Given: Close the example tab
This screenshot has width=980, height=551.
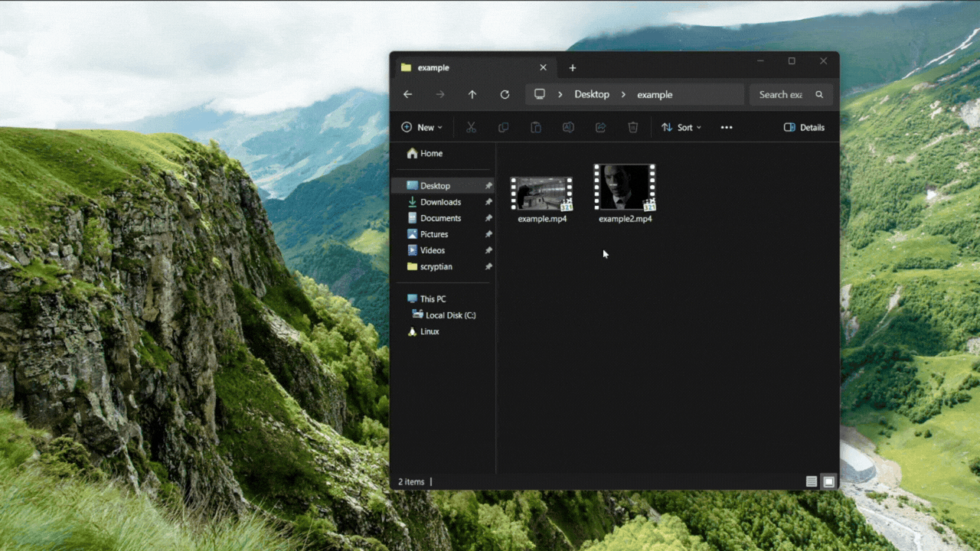Looking at the screenshot, I should click(544, 67).
